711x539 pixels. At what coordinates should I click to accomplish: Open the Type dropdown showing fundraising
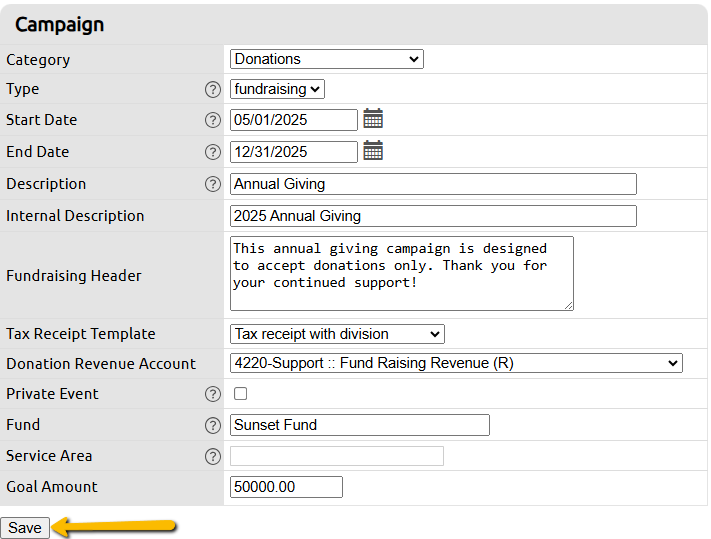point(277,89)
